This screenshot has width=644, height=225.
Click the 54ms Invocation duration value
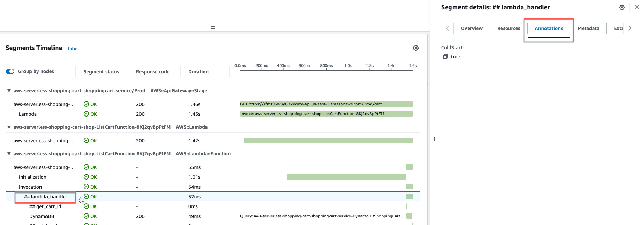click(194, 187)
